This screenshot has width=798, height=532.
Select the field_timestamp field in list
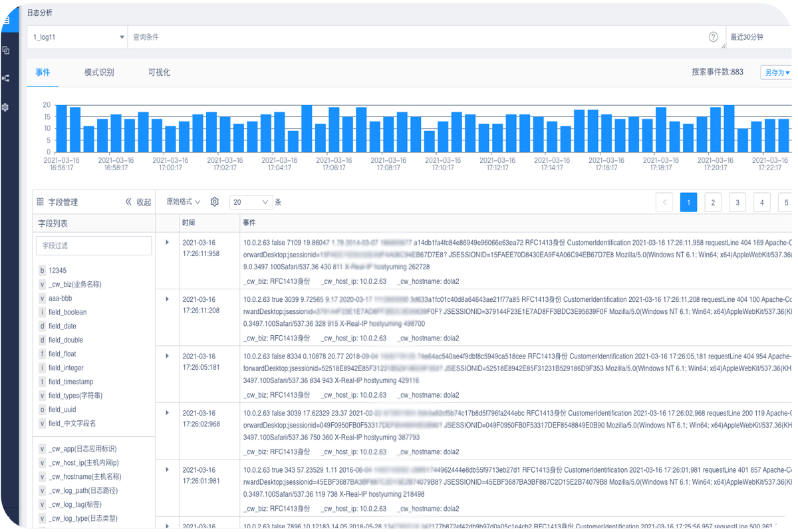tap(70, 382)
